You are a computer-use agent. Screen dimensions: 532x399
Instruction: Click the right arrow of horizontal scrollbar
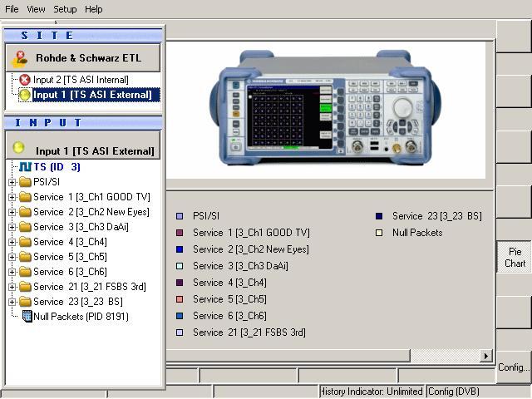[486, 356]
